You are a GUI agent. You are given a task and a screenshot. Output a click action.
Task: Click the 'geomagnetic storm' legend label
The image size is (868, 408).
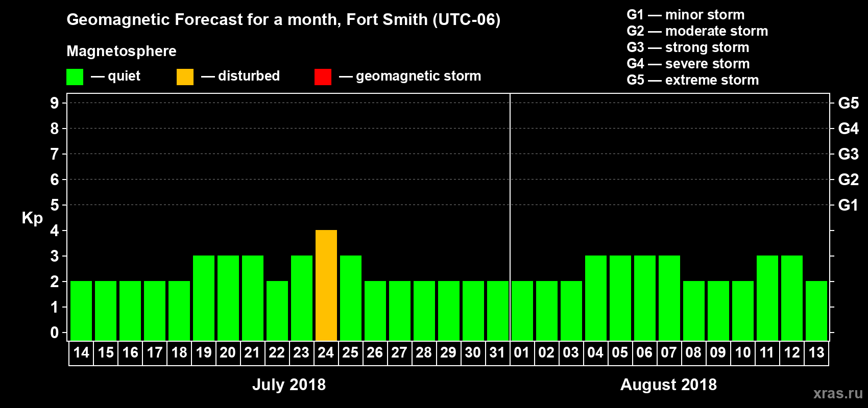tap(418, 76)
